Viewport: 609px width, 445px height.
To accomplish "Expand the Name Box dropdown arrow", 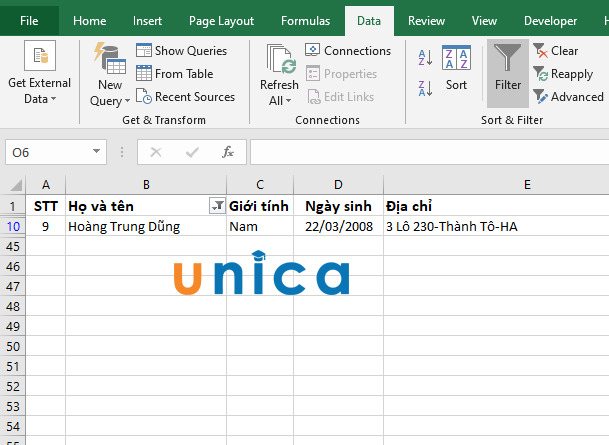I will 96,152.
